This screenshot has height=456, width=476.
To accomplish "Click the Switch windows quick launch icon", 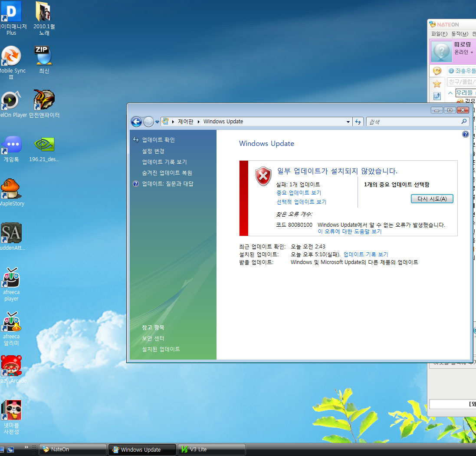I will [10, 449].
